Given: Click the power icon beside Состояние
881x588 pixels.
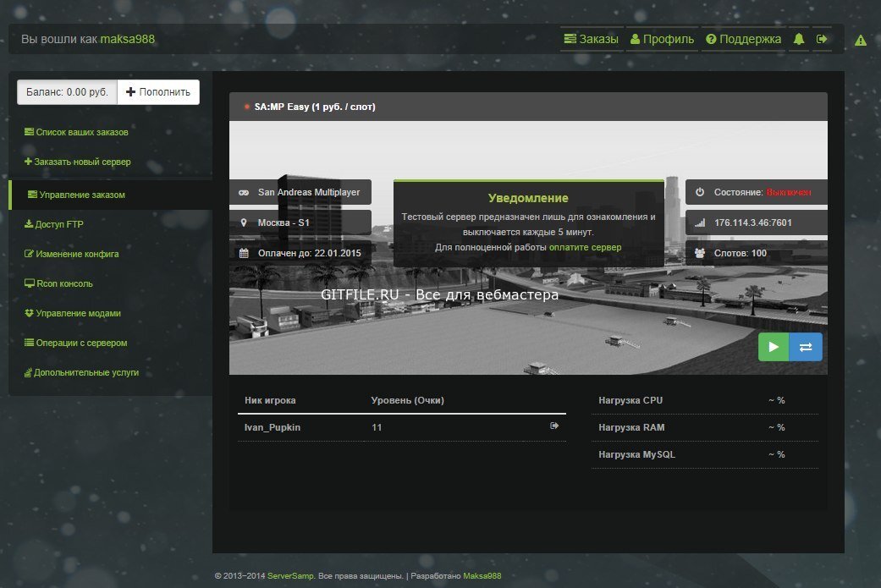Looking at the screenshot, I should 700,192.
